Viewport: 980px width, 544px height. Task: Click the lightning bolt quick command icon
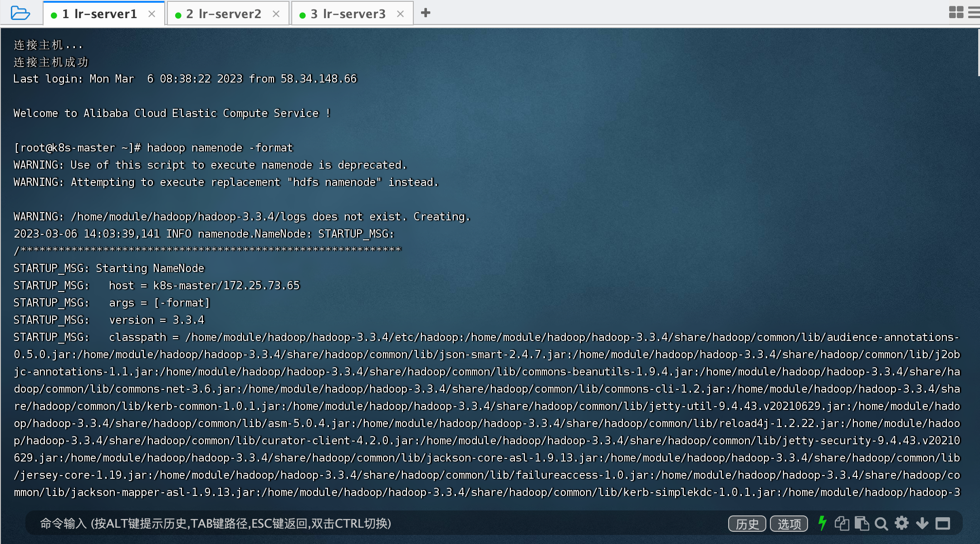823,523
